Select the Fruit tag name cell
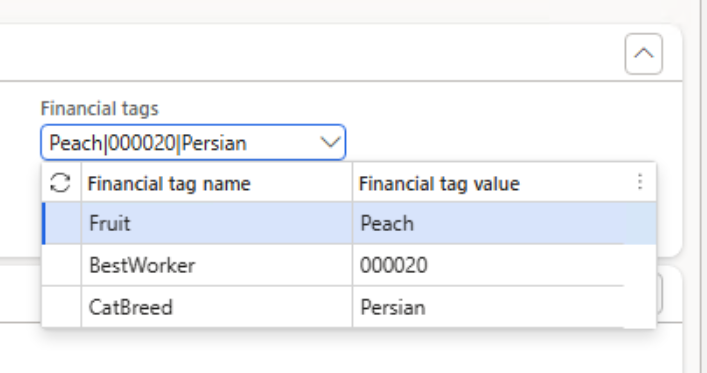707x373 pixels. [x=217, y=223]
